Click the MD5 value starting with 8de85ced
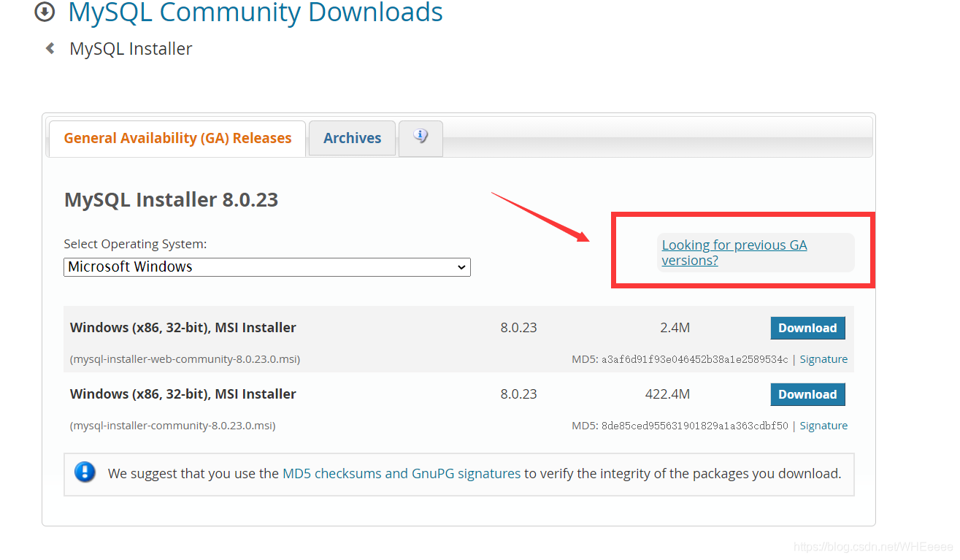Viewport: 960px width, 560px height. (694, 426)
